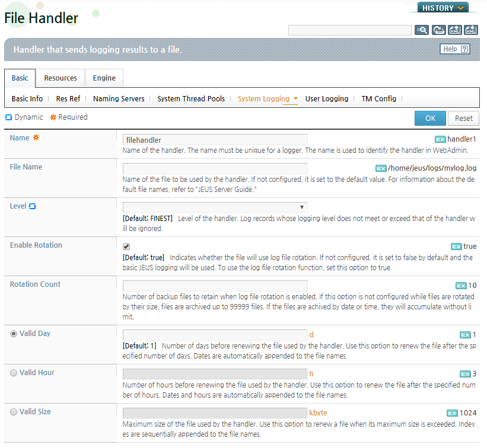This screenshot has height=448, width=487.
Task: Click the EX icon in Valid Day row
Action: pos(465,335)
